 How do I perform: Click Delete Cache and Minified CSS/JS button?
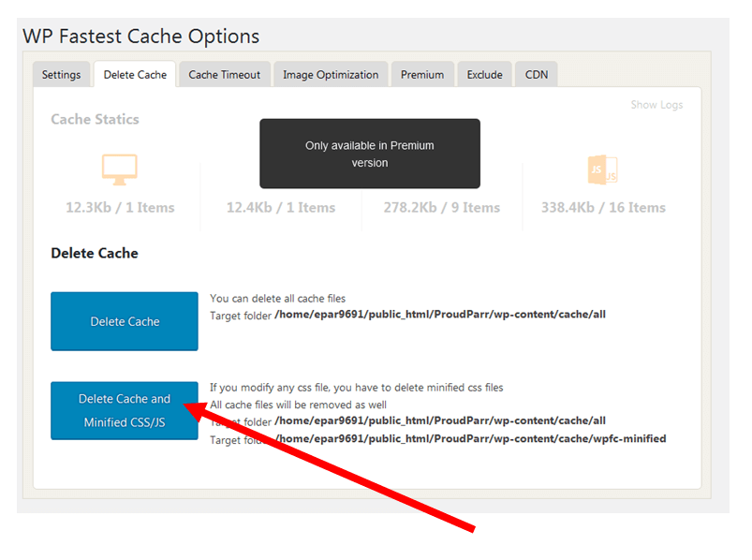124,410
